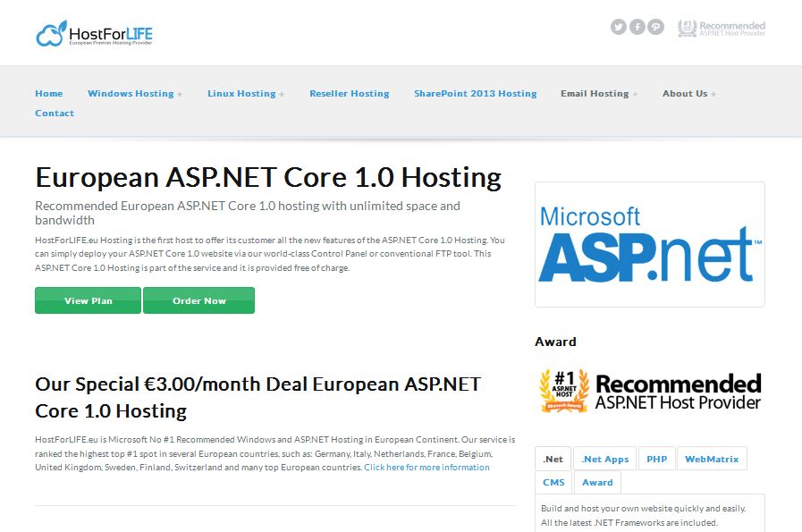Image resolution: width=802 pixels, height=532 pixels.
Task: Switch to the CMS tab
Action: 553,483
